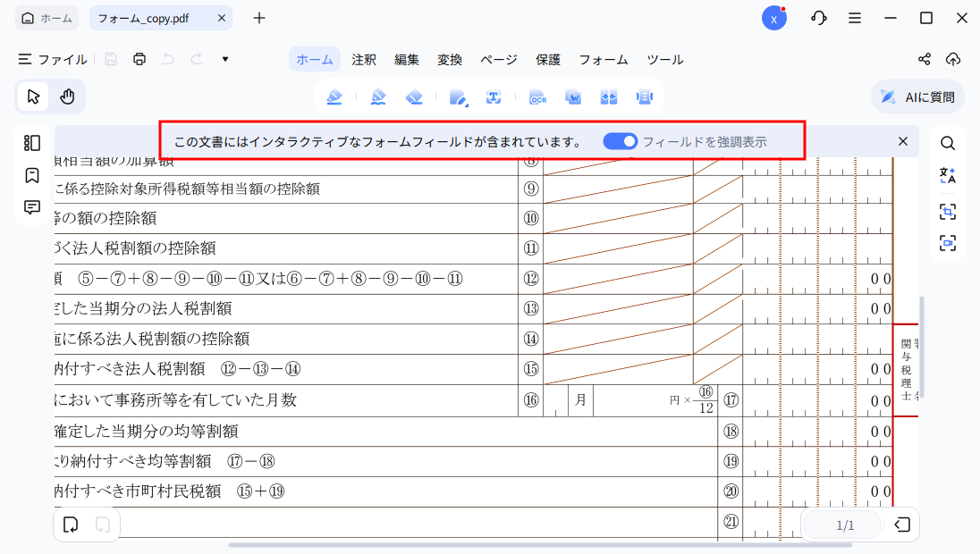Open the screenshot capture tool
This screenshot has width=980, height=554.
click(947, 212)
